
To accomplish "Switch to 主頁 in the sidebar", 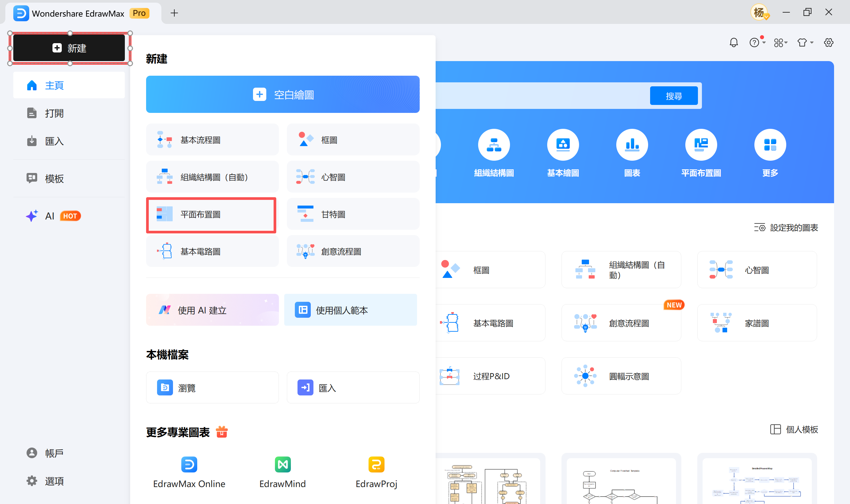I will (54, 85).
